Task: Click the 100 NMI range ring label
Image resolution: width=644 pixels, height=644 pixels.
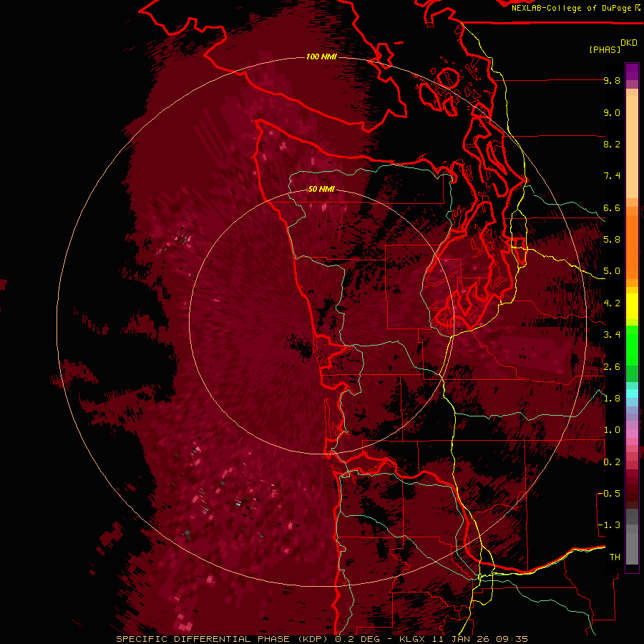Action: [x=321, y=57]
